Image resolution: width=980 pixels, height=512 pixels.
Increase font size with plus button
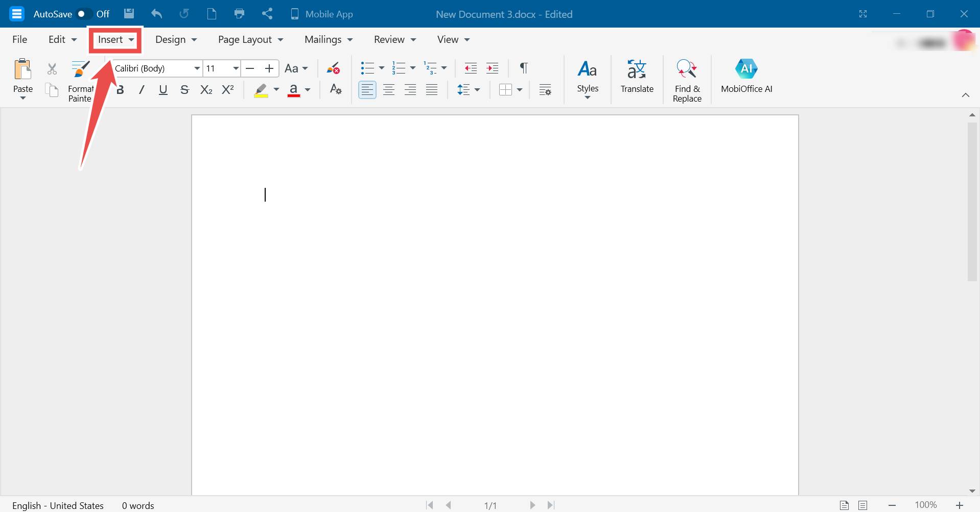(269, 68)
